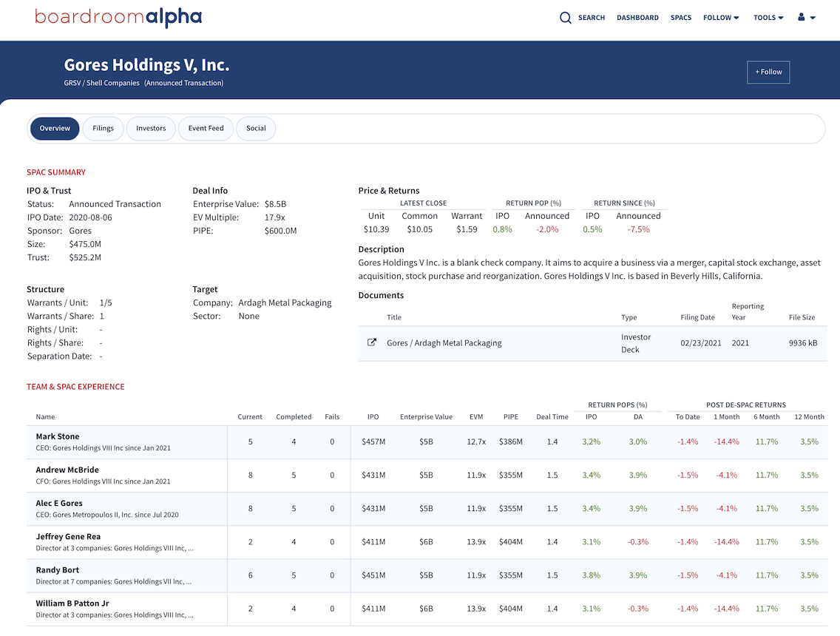This screenshot has height=636, width=840.
Task: Open the Event Feed tab
Action: click(x=206, y=129)
